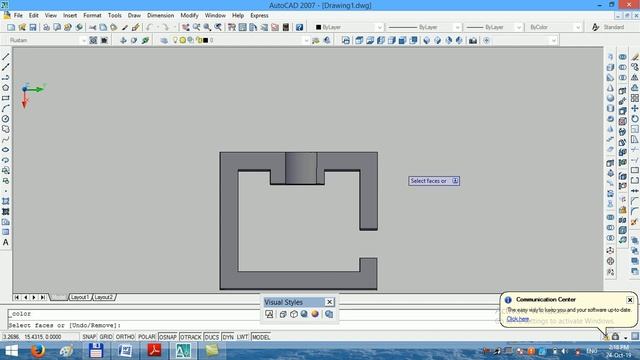Open a drawing file using Open icon

tap(22, 27)
